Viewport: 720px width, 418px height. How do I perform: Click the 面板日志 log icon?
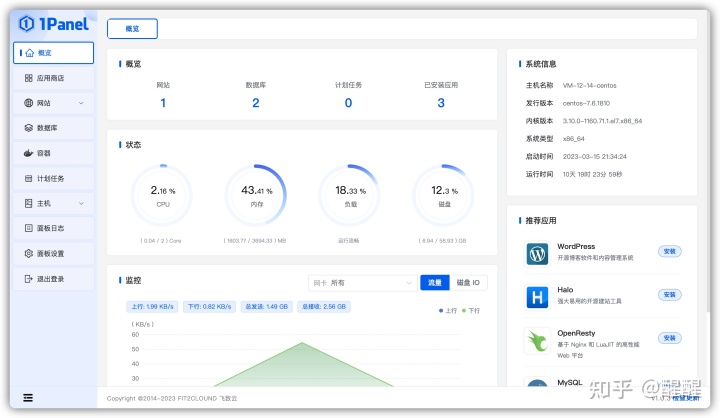[x=28, y=228]
